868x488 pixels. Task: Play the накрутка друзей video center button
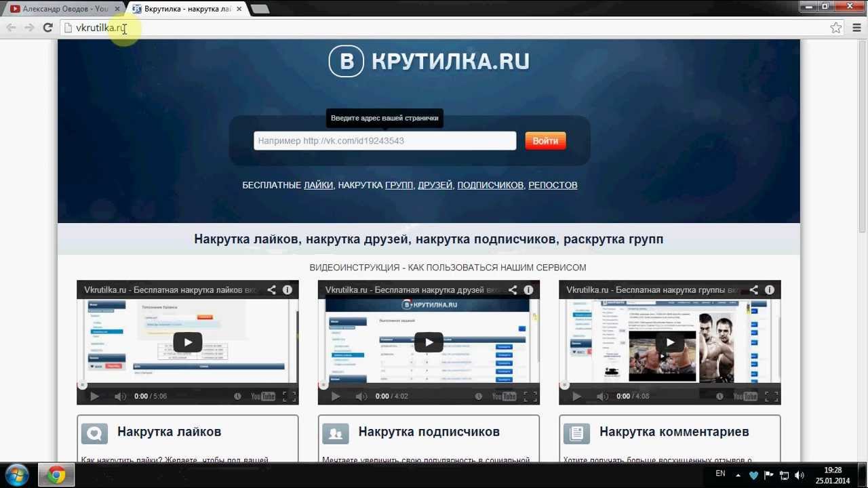coord(429,342)
